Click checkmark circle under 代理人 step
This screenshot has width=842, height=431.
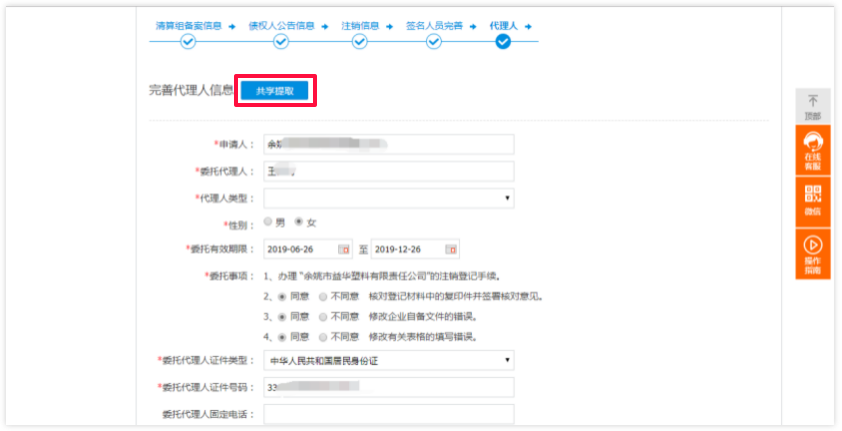(x=502, y=42)
